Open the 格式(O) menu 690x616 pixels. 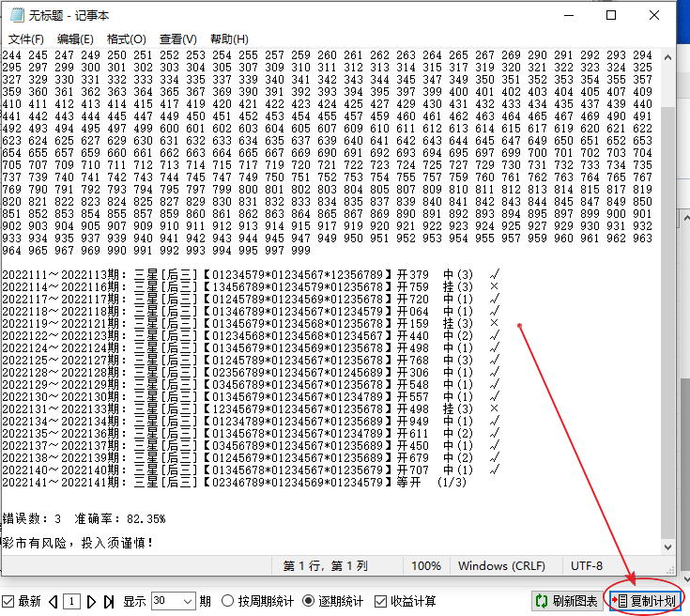click(127, 39)
